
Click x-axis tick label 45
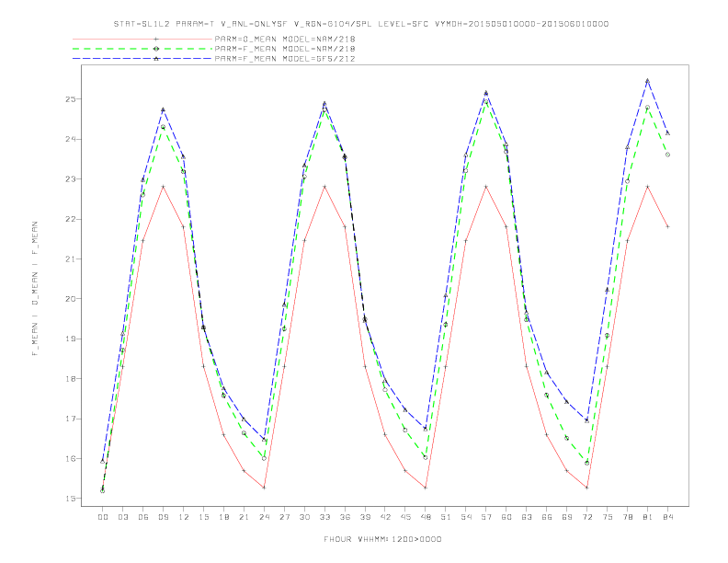coord(405,517)
